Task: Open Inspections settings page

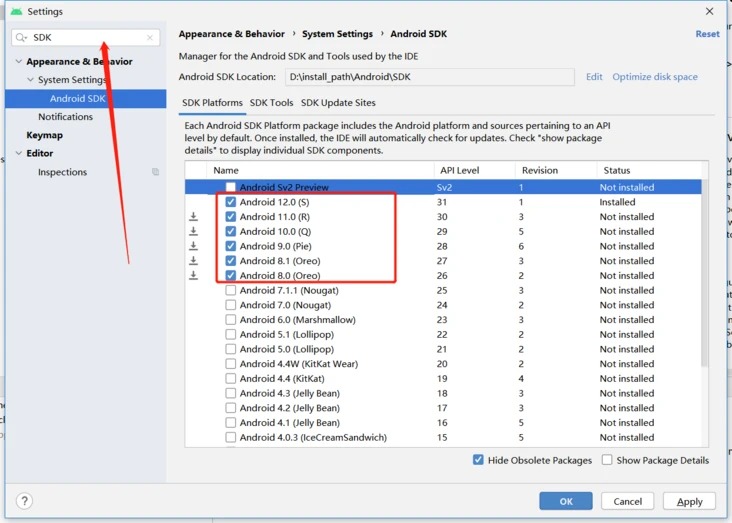Action: click(x=63, y=172)
